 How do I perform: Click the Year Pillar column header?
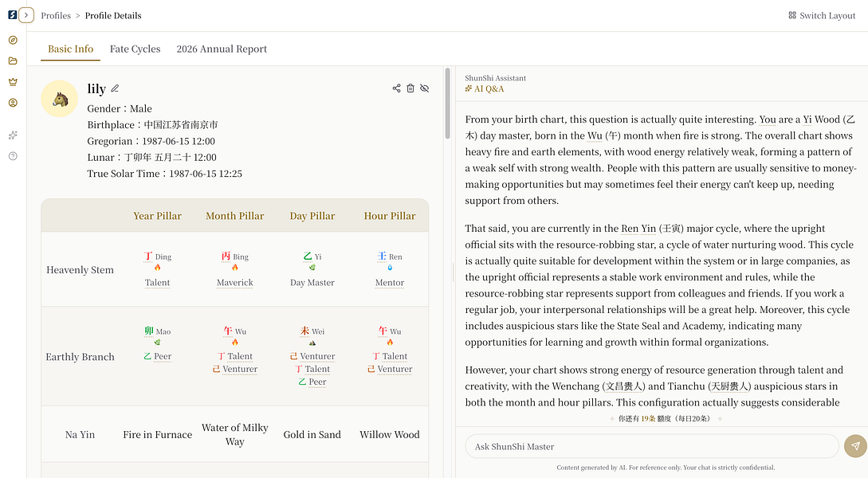(157, 216)
